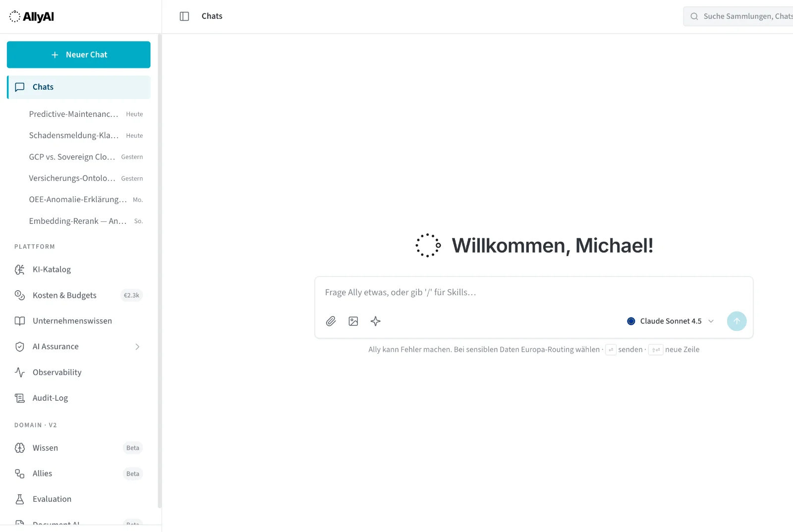
Task: Click the Wissen brain icon
Action: (20, 448)
